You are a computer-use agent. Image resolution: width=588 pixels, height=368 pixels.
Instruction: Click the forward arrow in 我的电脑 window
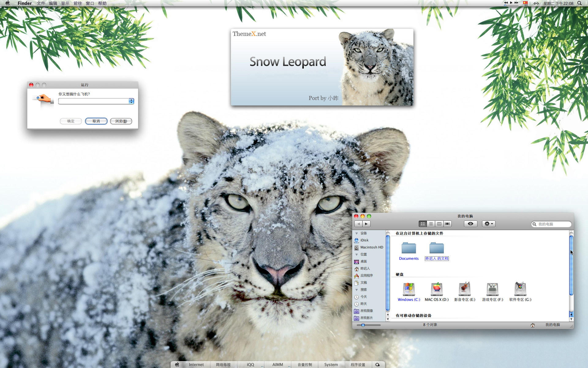(367, 224)
